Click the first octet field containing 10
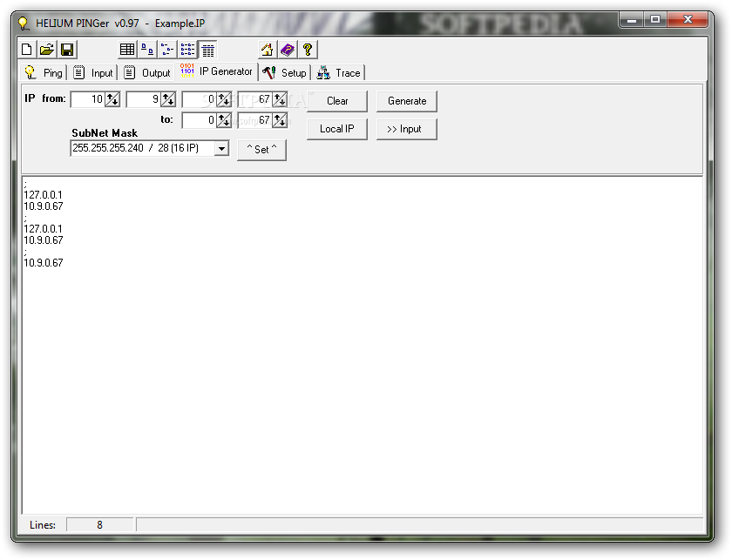The width and height of the screenshot is (732, 560). [x=87, y=99]
